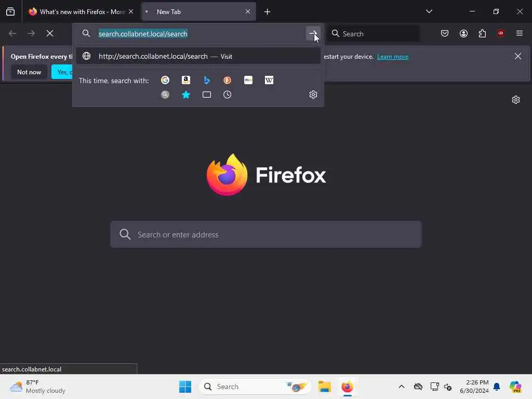Dismiss the Open Firefox notification bar
532x399 pixels.
point(518,56)
